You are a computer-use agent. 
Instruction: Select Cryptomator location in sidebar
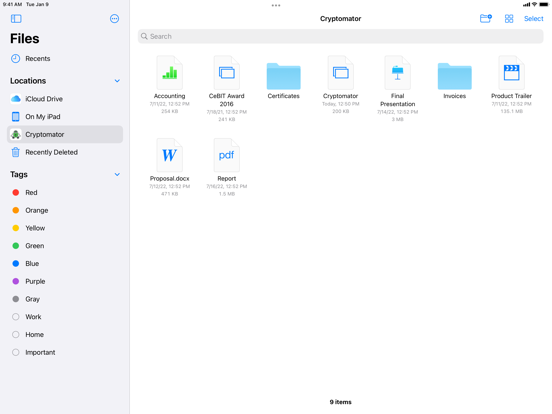pyautogui.click(x=65, y=134)
